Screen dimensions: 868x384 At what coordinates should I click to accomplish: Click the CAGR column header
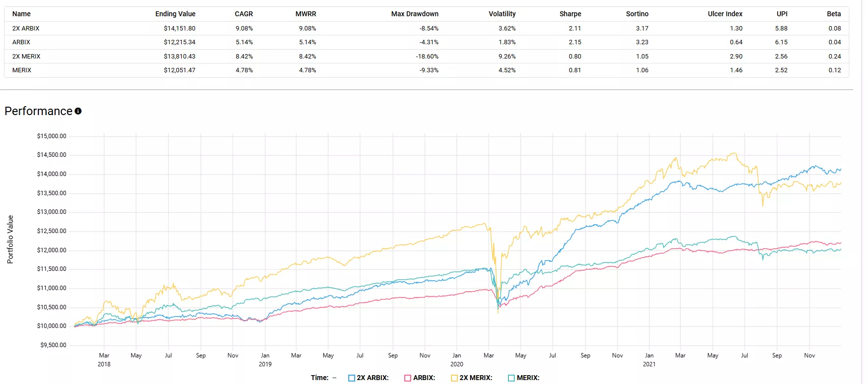tap(244, 14)
